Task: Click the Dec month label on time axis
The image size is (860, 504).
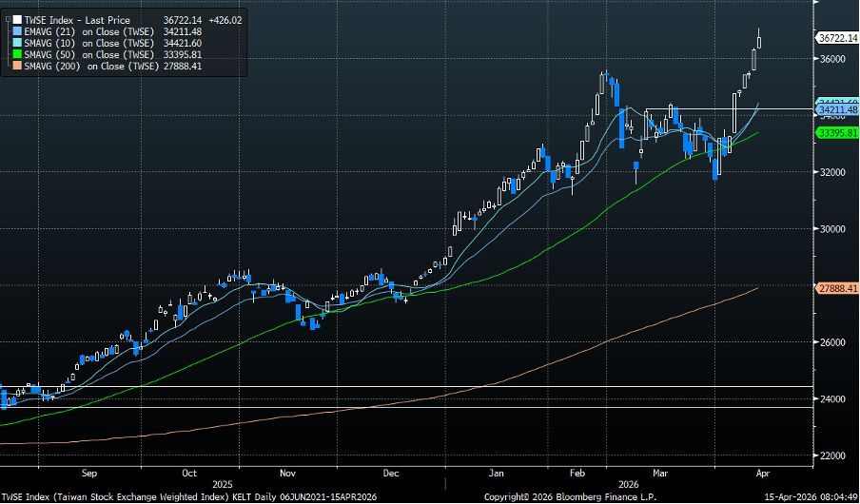Action: [390, 474]
